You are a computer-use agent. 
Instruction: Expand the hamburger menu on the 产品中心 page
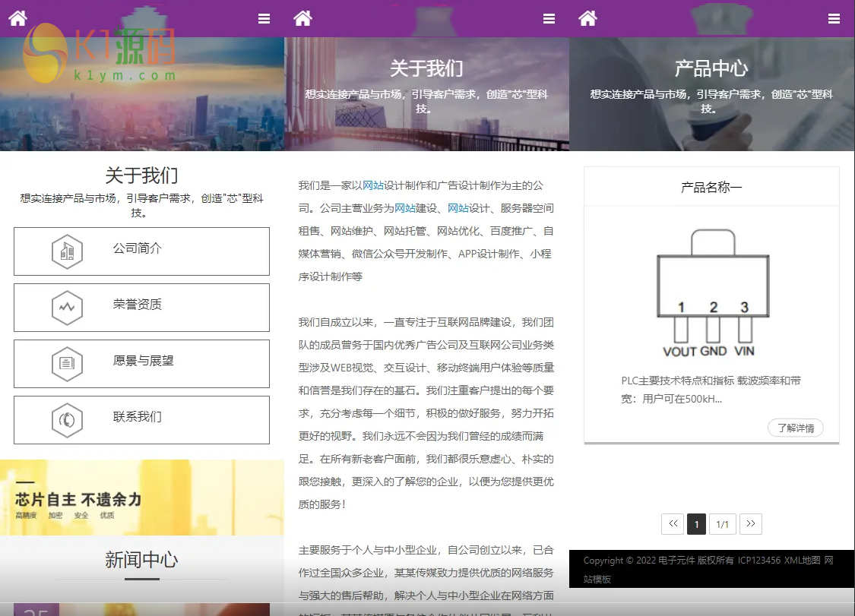click(x=834, y=19)
